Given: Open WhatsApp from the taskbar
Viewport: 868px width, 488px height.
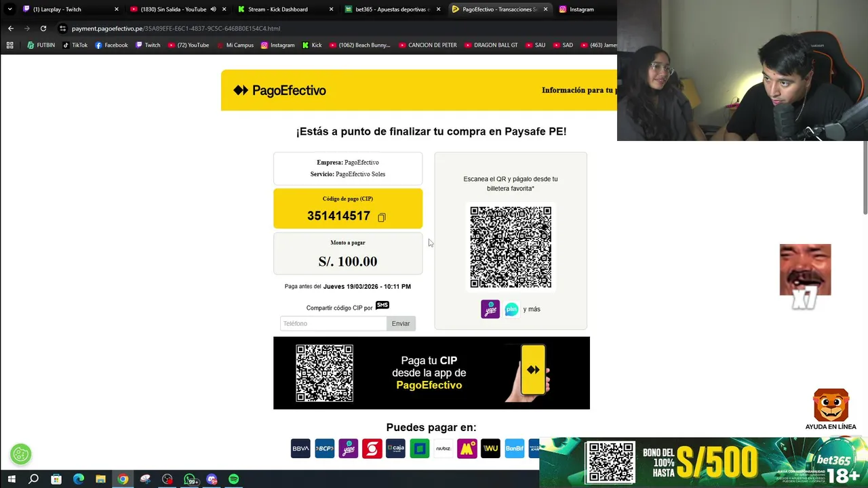Looking at the screenshot, I should click(190, 479).
